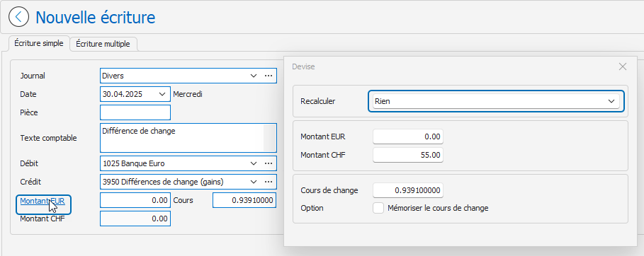Switch to the Écriture multiple tab
The image size is (644, 256).
tap(103, 44)
